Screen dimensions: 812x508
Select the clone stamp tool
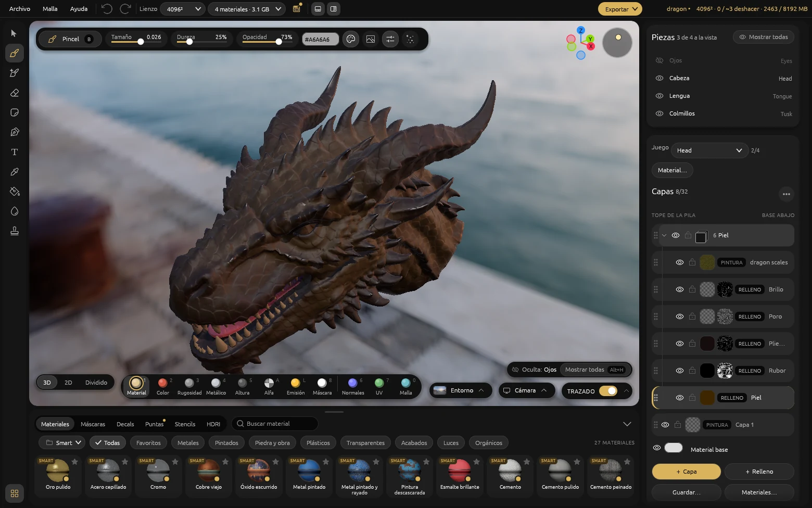[x=14, y=231]
